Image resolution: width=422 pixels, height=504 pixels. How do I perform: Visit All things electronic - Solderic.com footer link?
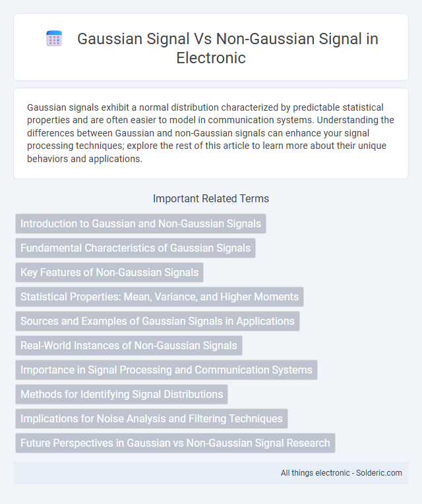point(342,473)
